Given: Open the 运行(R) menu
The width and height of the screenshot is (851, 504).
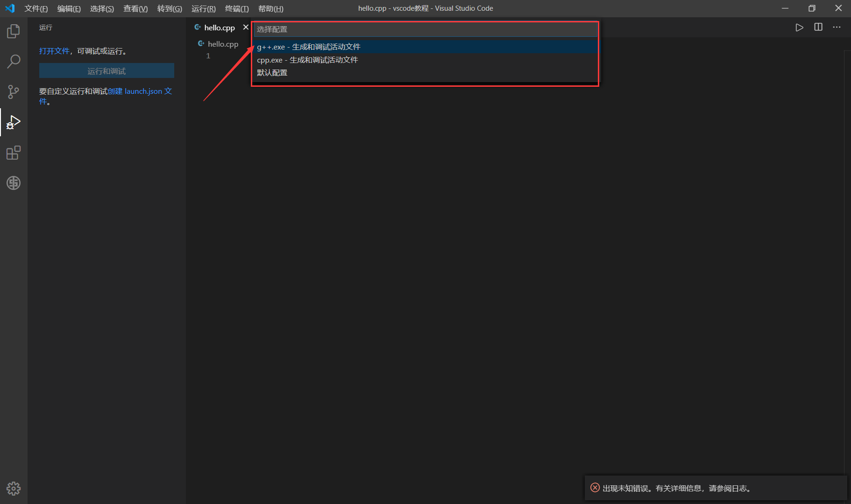Looking at the screenshot, I should (204, 8).
